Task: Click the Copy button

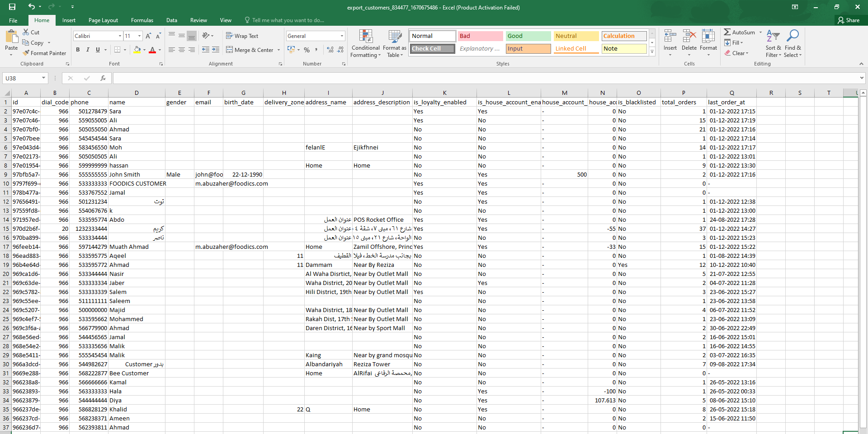Action: [x=33, y=43]
